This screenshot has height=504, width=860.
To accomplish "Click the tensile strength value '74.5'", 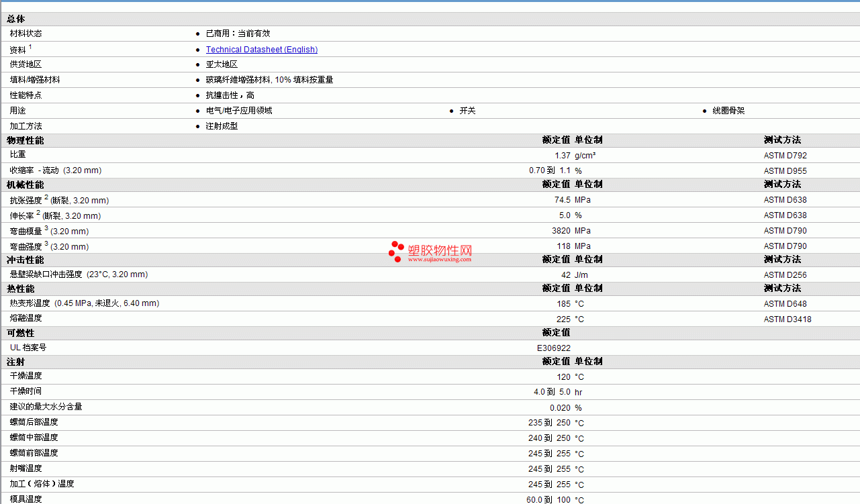I will (x=563, y=200).
